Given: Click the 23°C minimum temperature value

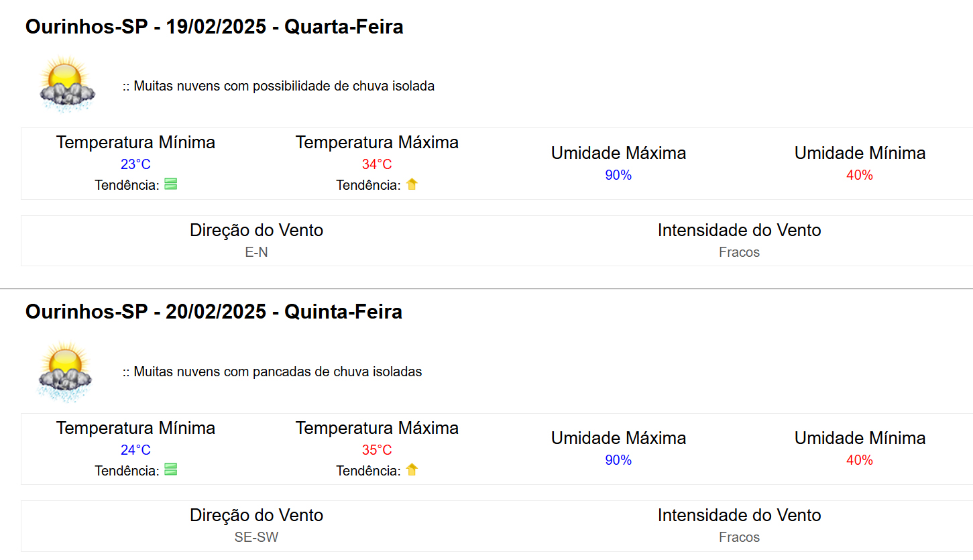Looking at the screenshot, I should tap(135, 164).
